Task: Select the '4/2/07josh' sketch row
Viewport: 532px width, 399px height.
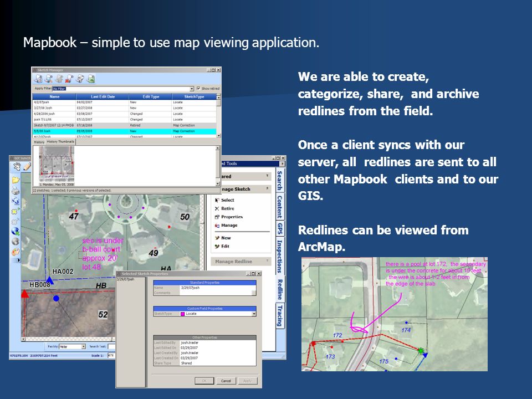Action: pyautogui.click(x=124, y=102)
